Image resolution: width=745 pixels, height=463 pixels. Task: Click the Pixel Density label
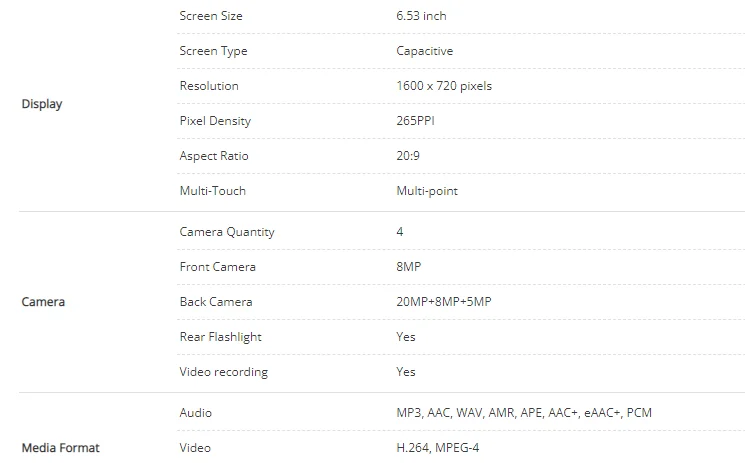pyautogui.click(x=215, y=121)
